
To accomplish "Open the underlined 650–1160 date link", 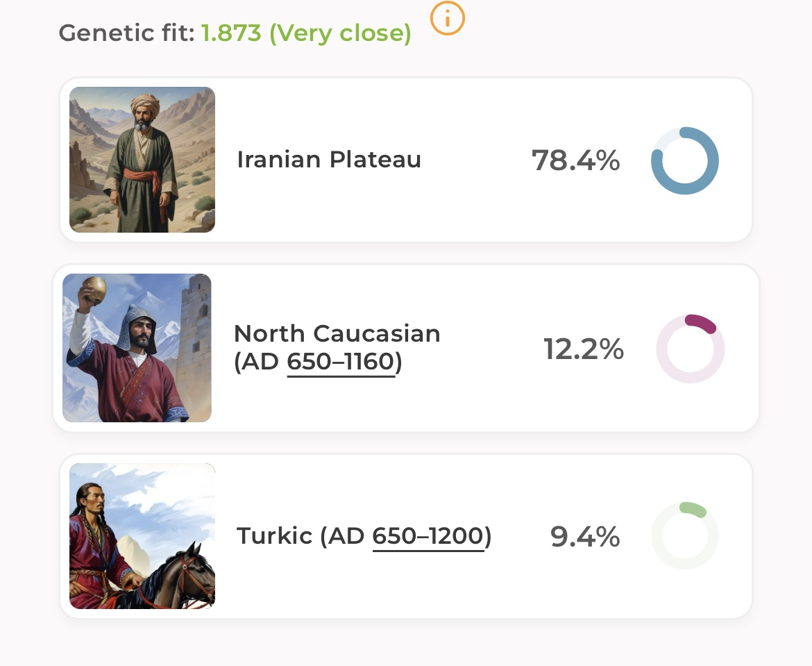I will pos(341,362).
